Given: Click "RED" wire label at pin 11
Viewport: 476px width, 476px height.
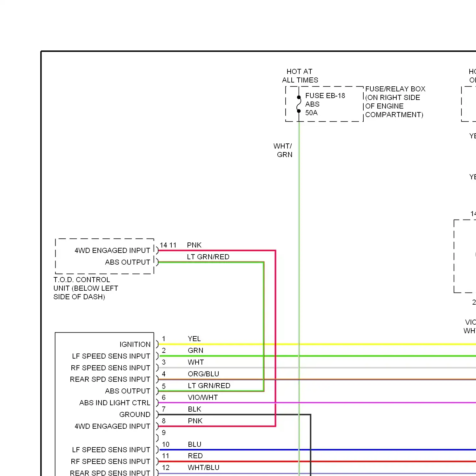Looking at the screenshot, I should tap(195, 456).
